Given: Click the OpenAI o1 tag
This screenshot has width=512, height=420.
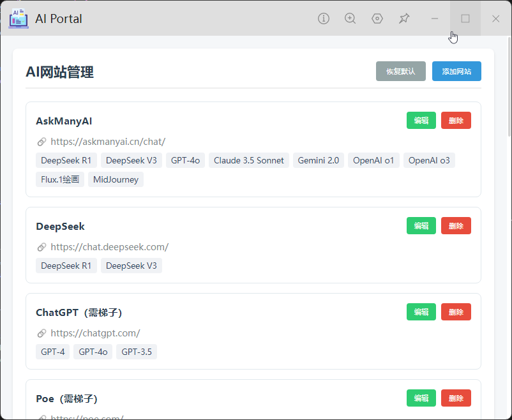Looking at the screenshot, I should click(373, 160).
